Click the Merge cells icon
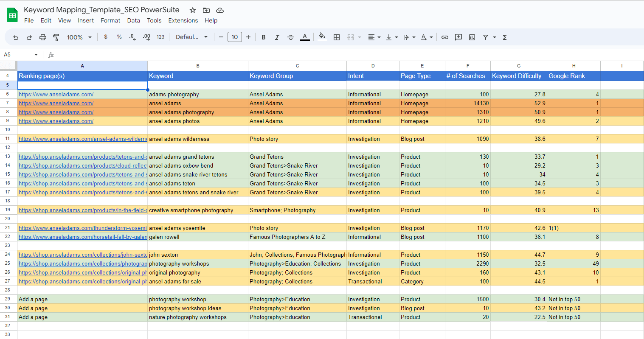 351,37
